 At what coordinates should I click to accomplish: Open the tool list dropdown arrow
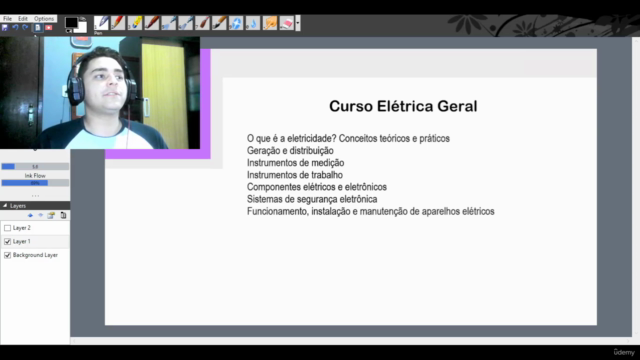(x=298, y=23)
